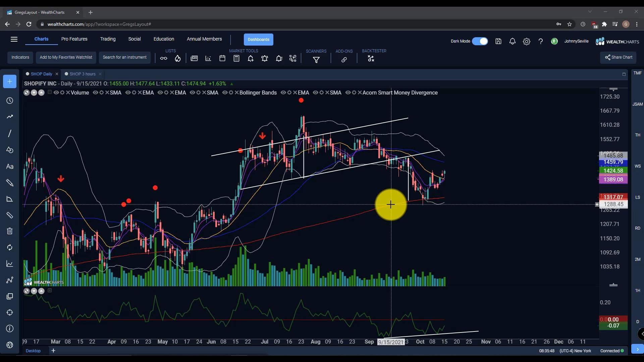Viewport: 644px width, 362px height.
Task: Open the watchlist glasses icon under Lists
Action: (164, 59)
